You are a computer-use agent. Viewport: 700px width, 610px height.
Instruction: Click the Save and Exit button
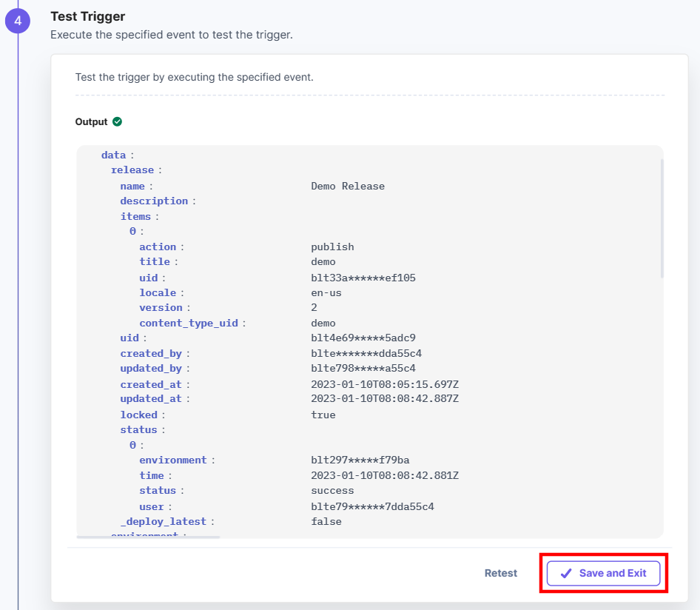point(604,573)
